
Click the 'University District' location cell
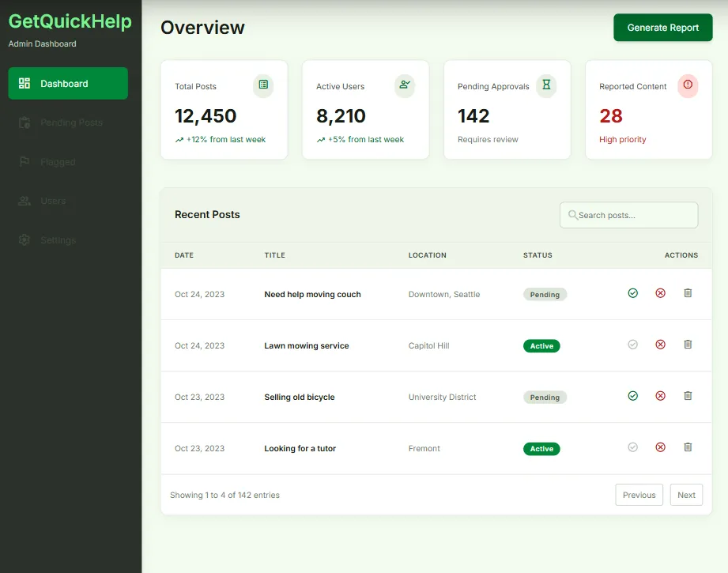[x=442, y=397]
